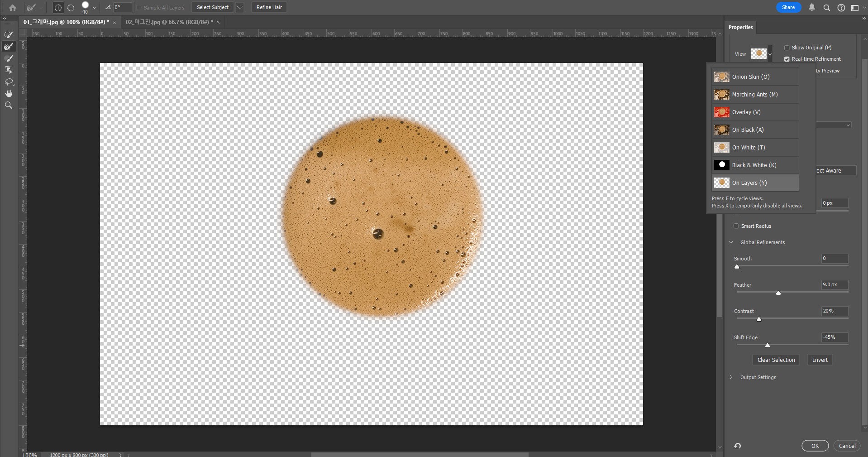868x457 pixels.
Task: Select the Lasso tool
Action: pyautogui.click(x=9, y=82)
